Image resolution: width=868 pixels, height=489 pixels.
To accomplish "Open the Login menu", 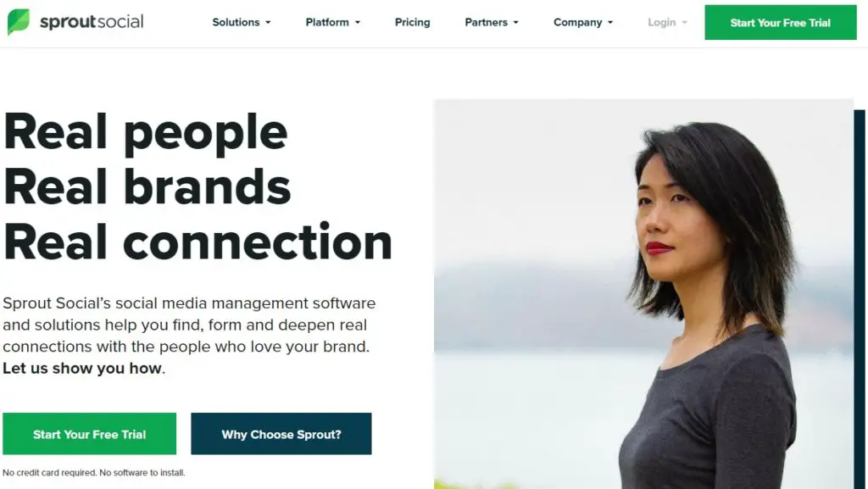I will [661, 22].
